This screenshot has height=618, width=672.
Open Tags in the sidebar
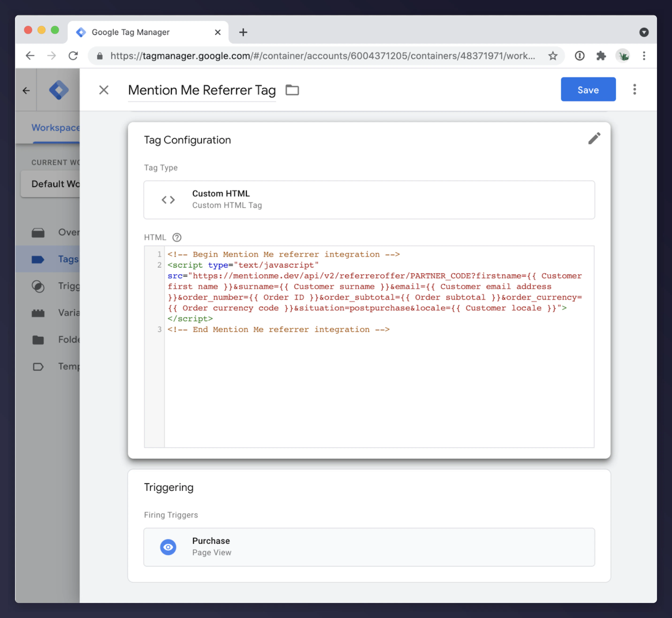[48, 259]
